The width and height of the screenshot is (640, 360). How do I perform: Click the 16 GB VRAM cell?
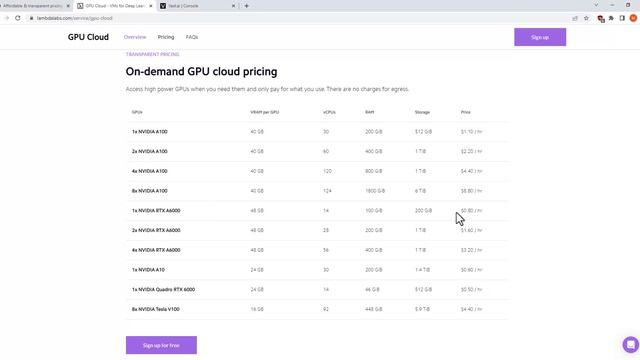(257, 309)
